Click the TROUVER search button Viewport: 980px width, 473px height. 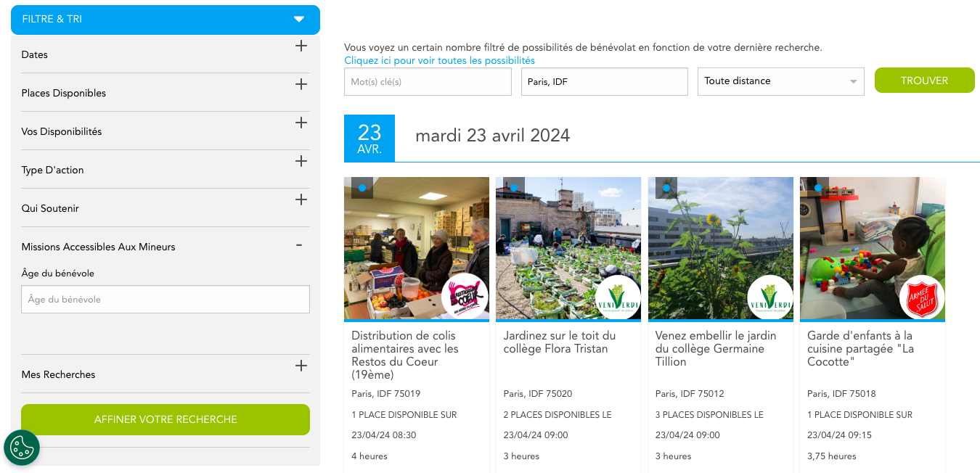point(924,81)
